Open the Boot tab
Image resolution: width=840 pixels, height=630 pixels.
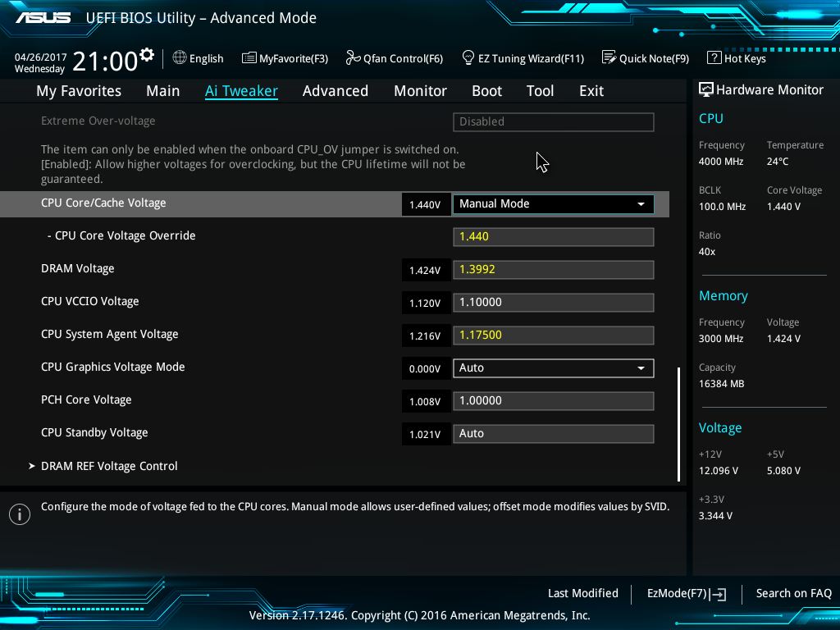486,91
